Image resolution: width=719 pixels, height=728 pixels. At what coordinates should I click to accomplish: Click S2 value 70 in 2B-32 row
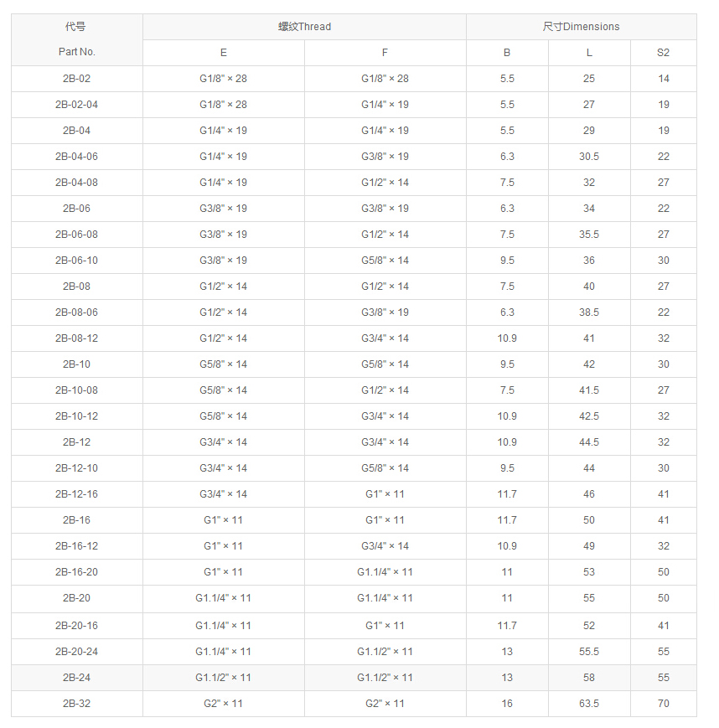(663, 703)
